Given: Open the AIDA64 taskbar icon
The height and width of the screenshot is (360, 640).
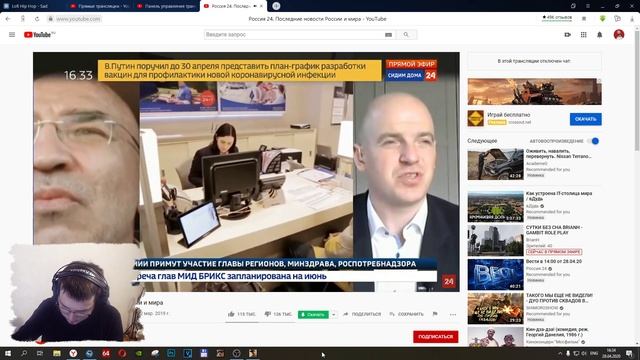Looking at the screenshot, I should [x=106, y=353].
